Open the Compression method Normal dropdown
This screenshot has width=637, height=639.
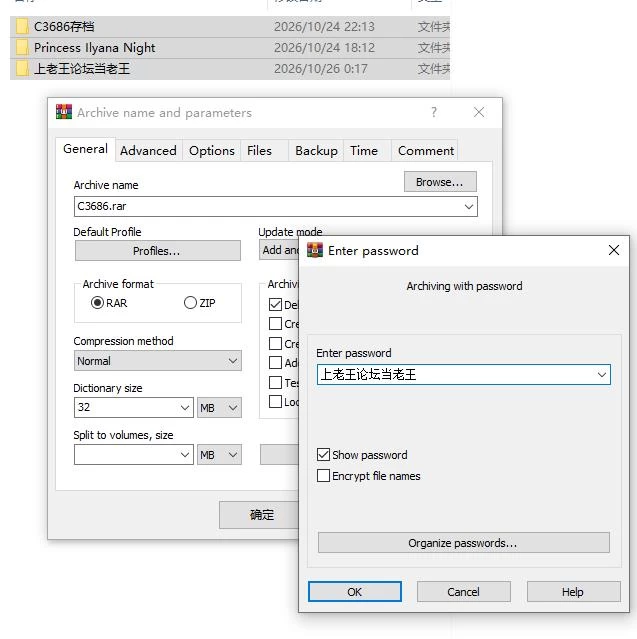[158, 361]
